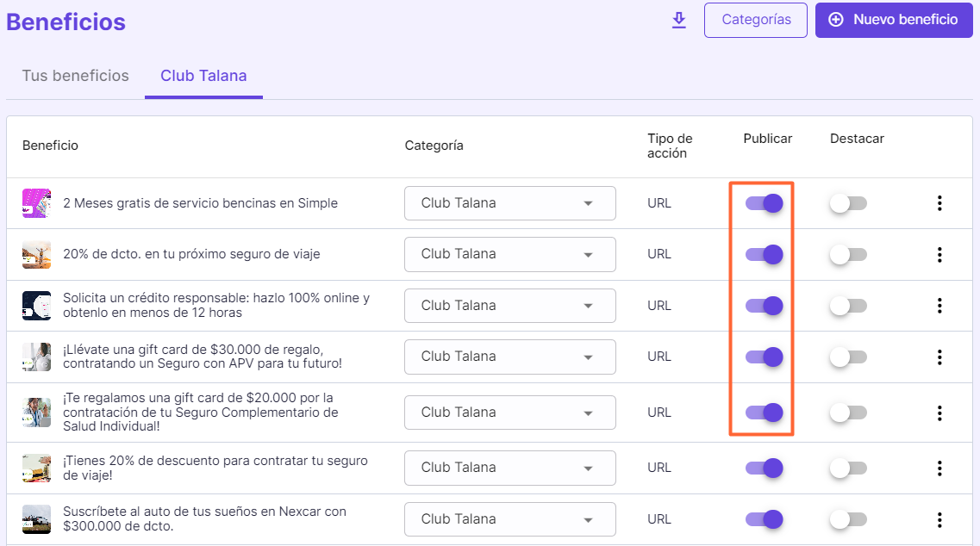Open three-dot menu for crédito responsable row
980x546 pixels.
(x=939, y=306)
